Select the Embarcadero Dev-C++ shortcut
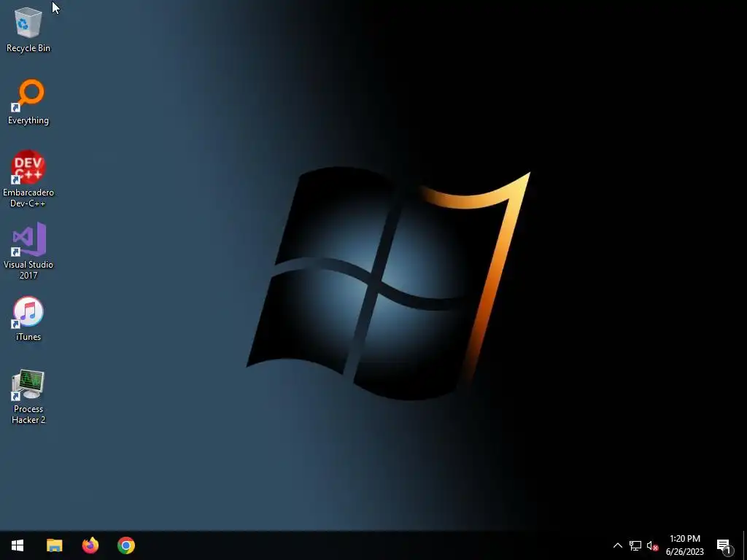The image size is (747, 560). coord(28,179)
